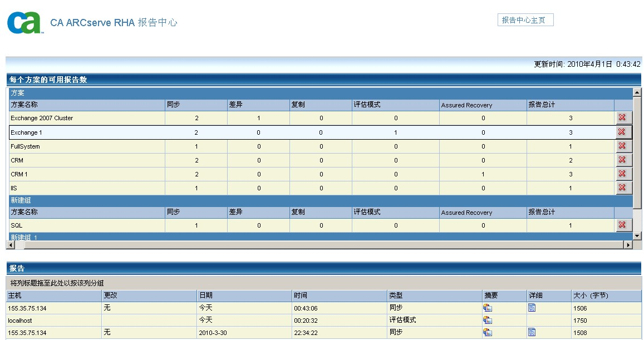Sort reports by 更改 column
The height and width of the screenshot is (340, 644).
coord(150,295)
